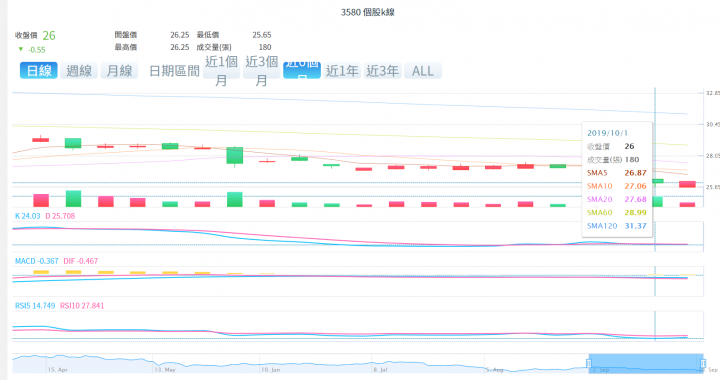Click the SMA10 27.06 tooltip row
Viewport: 720px width, 380px height.
click(x=617, y=186)
